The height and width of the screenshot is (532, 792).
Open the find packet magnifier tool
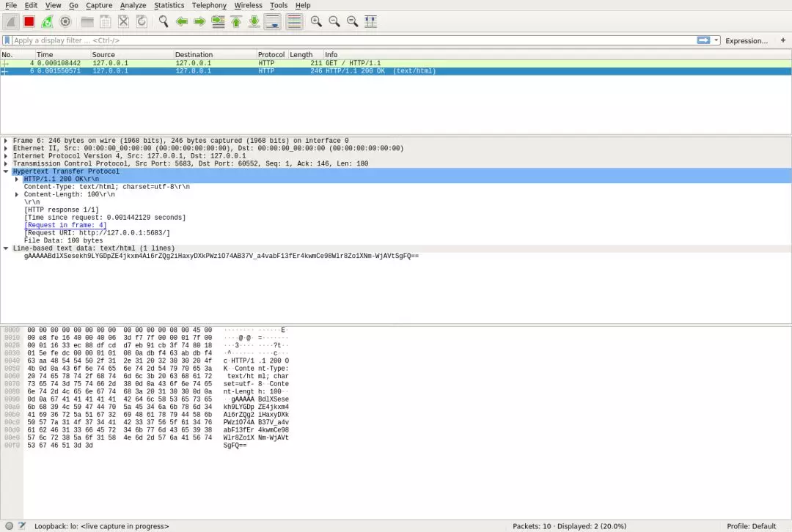163,22
